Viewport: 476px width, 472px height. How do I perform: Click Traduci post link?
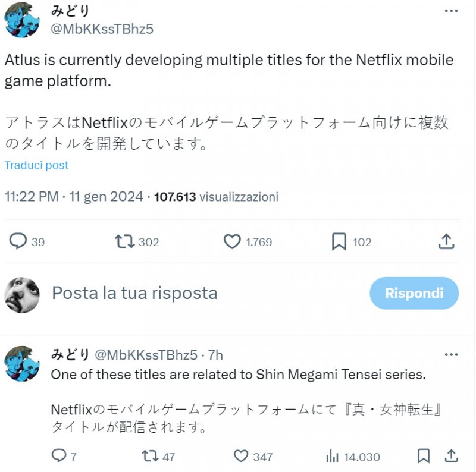[x=37, y=165]
